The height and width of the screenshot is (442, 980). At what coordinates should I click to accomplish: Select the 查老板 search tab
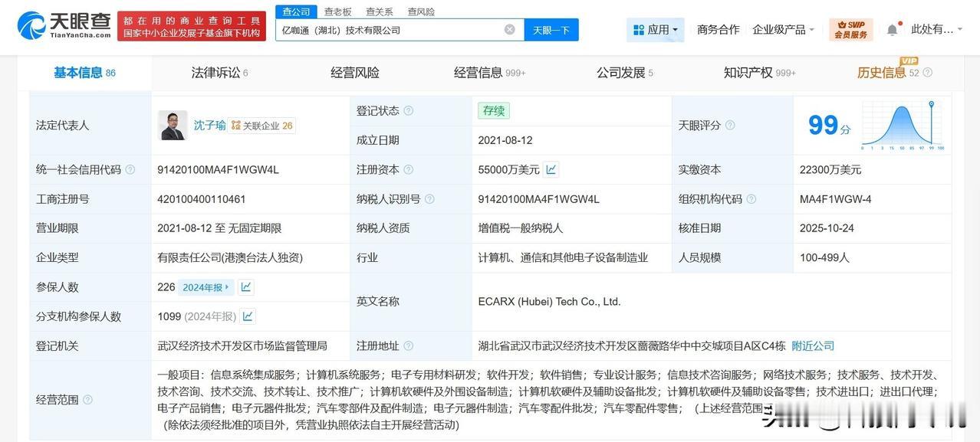click(x=337, y=11)
